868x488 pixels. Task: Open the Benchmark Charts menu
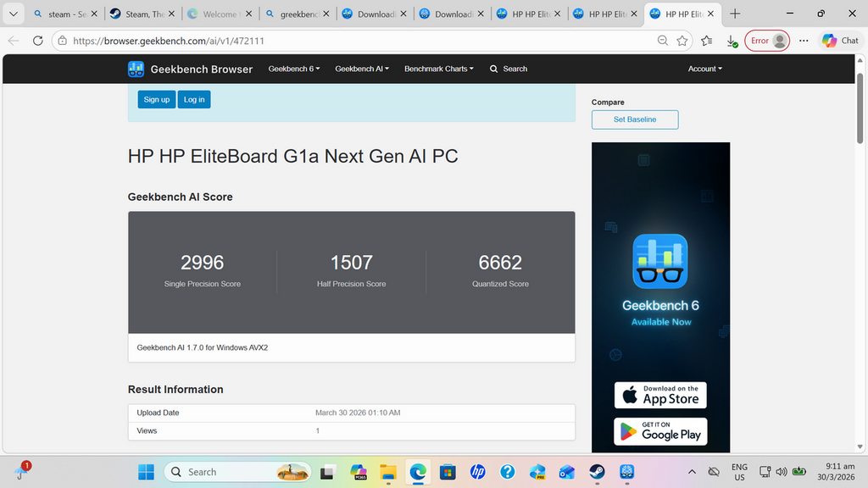[438, 69]
